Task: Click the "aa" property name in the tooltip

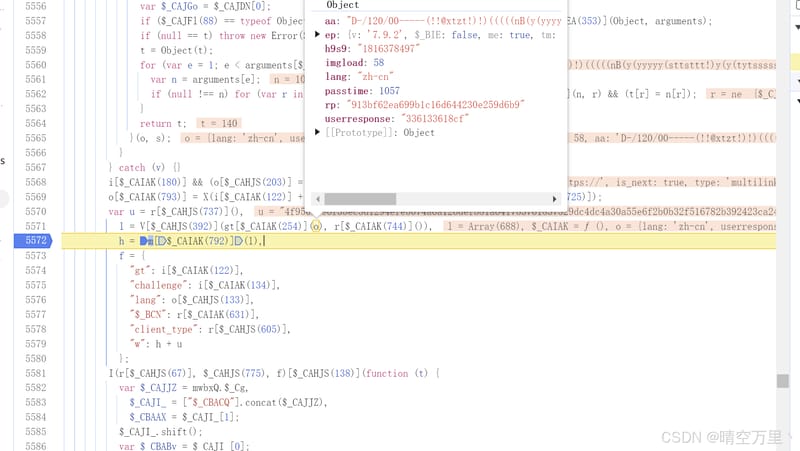Action: [x=330, y=21]
